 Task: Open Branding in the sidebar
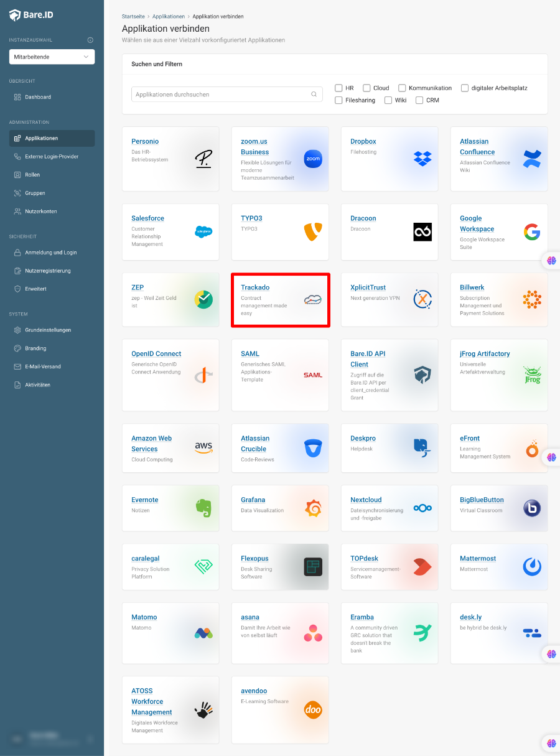[52, 348]
